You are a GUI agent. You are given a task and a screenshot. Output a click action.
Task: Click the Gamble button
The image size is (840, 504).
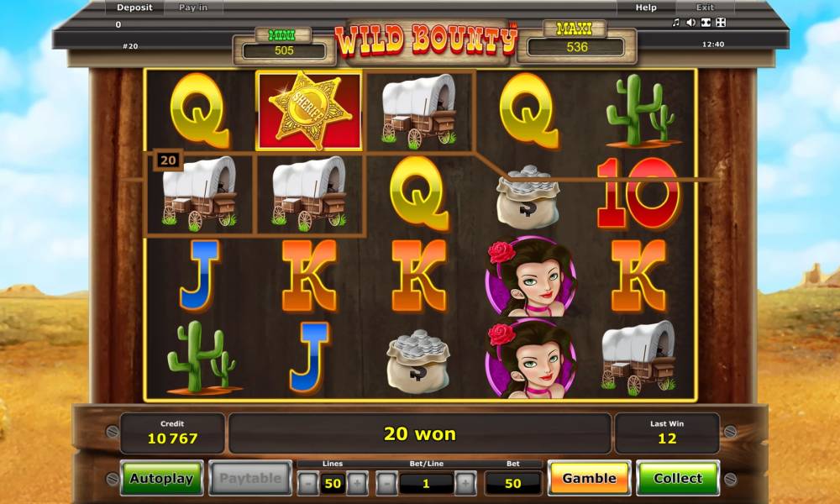[x=590, y=478]
